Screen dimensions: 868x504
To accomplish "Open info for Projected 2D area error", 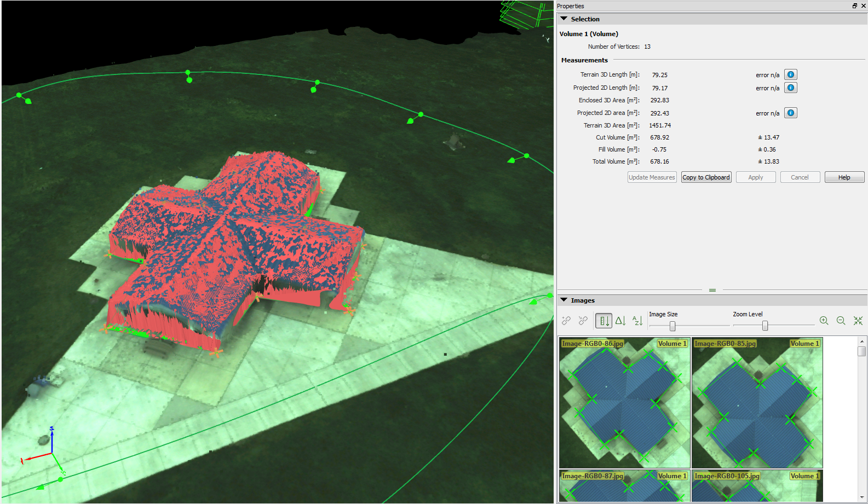I will click(x=790, y=113).
